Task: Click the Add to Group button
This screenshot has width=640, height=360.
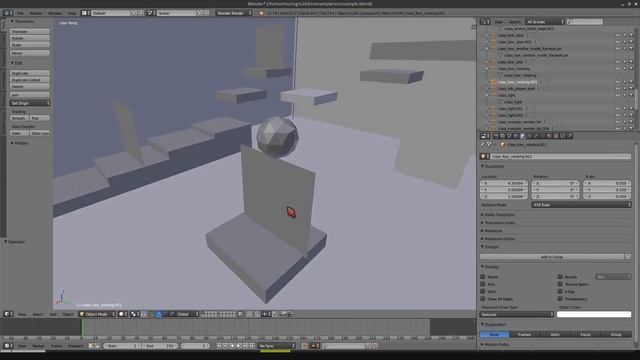Action: click(x=552, y=257)
